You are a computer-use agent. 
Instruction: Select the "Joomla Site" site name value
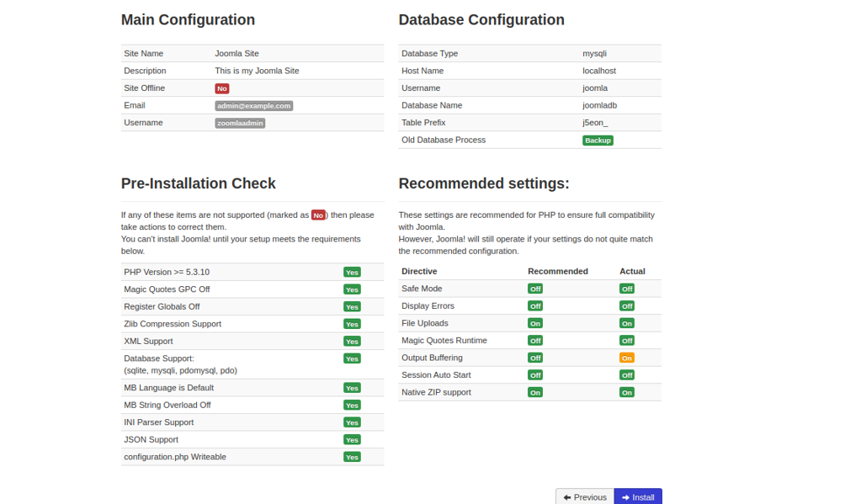(236, 53)
